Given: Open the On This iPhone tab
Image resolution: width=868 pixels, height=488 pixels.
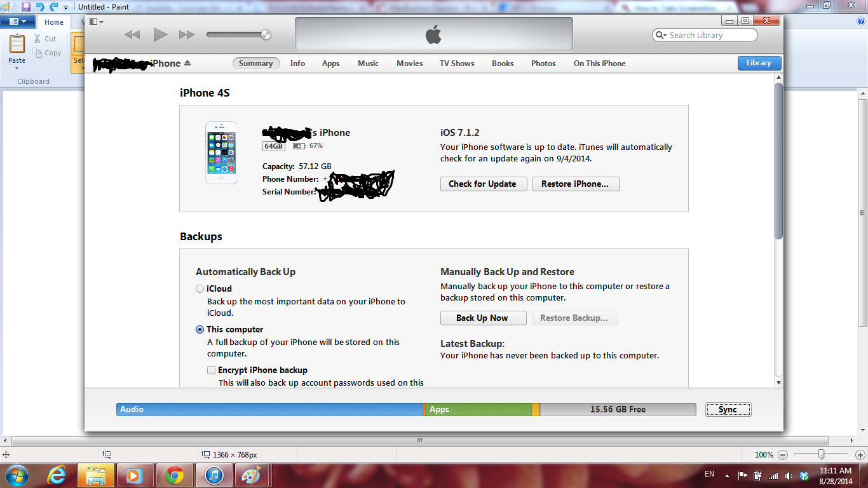Looking at the screenshot, I should tap(599, 64).
